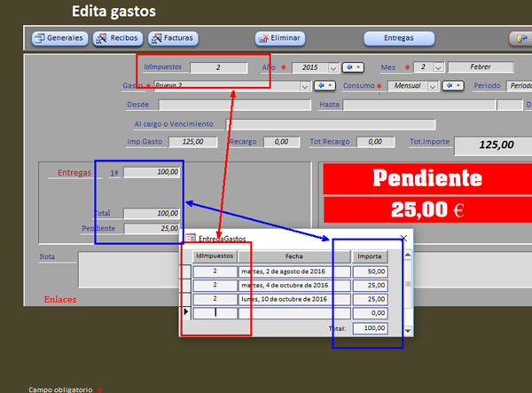Click the Pendiente field 25,00
532x393 pixels.
pyautogui.click(x=152, y=229)
